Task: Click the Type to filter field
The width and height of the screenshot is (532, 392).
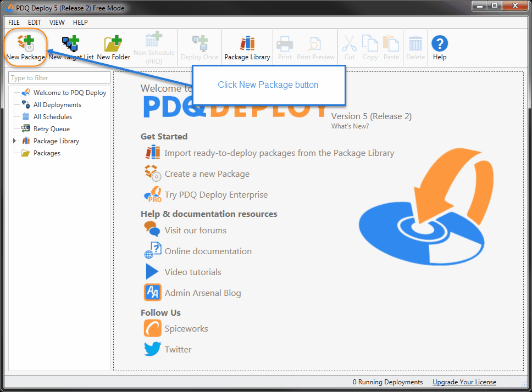Action: click(59, 77)
